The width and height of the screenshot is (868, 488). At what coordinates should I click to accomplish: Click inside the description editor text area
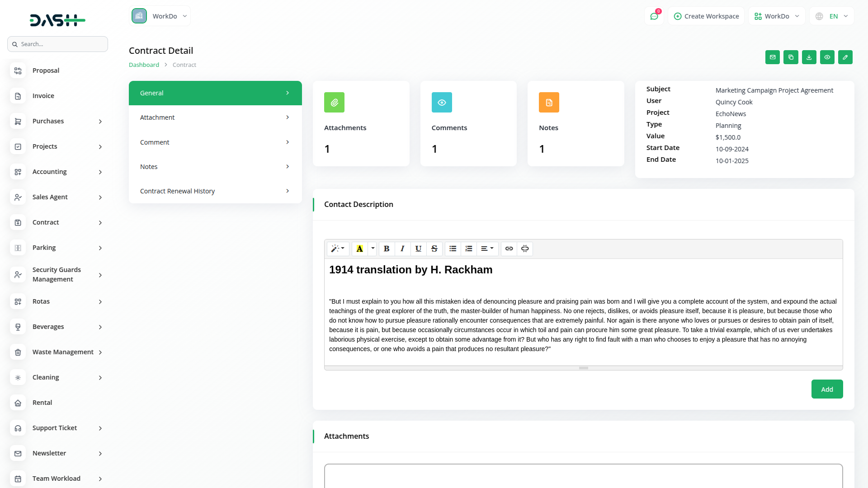tap(583, 312)
